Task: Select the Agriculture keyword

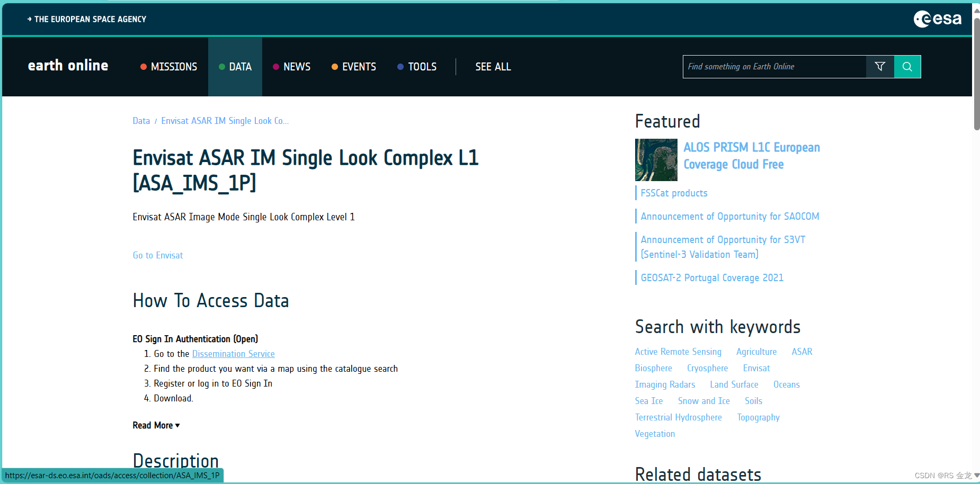Action: tap(756, 352)
